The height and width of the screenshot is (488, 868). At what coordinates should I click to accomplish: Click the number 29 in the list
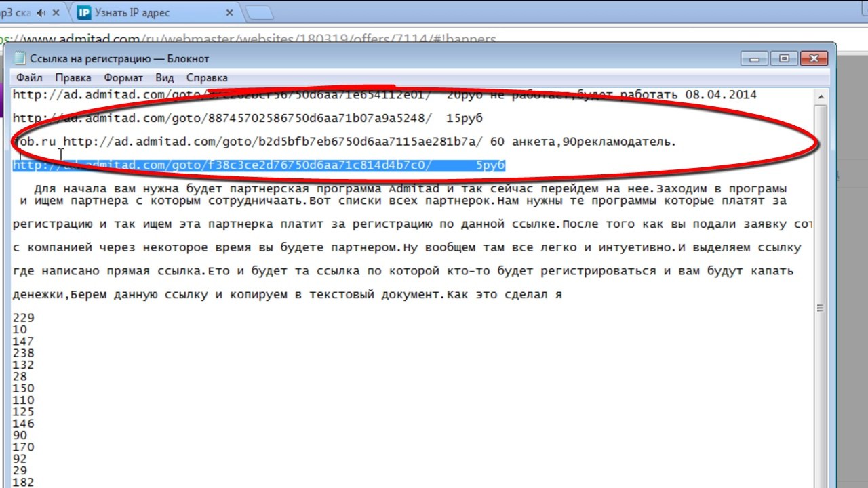pos(20,471)
